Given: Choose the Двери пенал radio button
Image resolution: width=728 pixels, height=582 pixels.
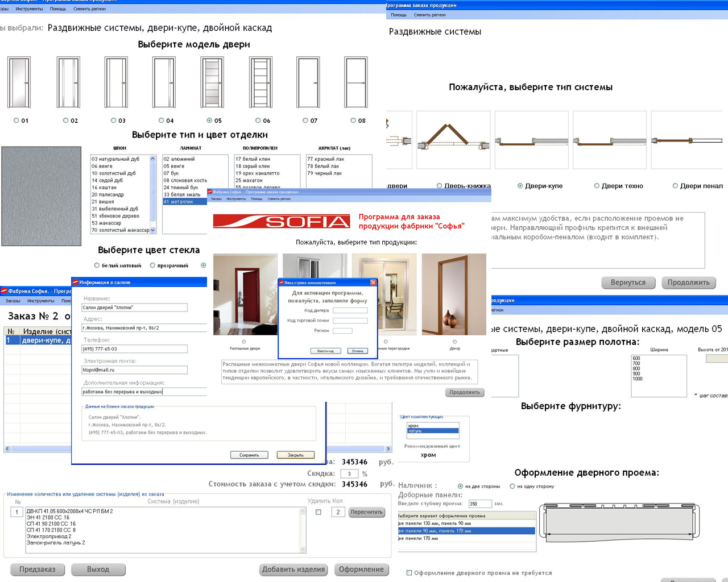Looking at the screenshot, I should point(675,186).
